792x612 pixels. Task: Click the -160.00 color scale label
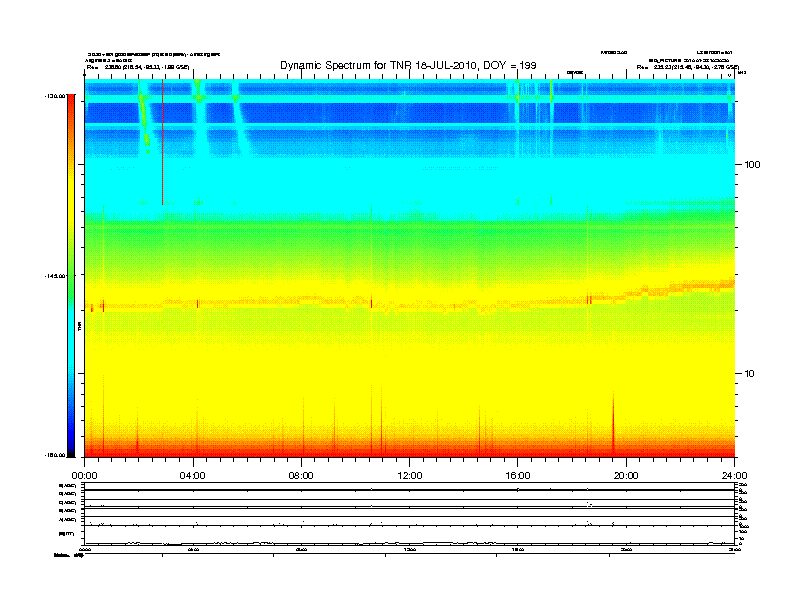[55, 455]
